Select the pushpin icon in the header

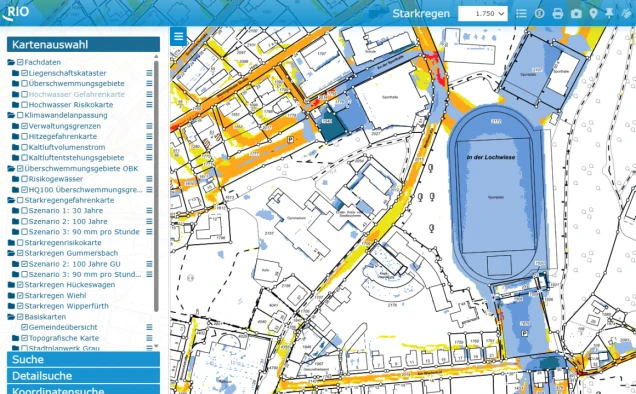[609, 13]
